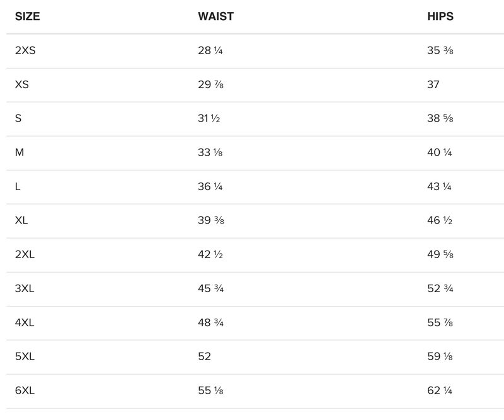Click the 2XS waist value 28 ¼
This screenshot has width=504, height=420.
[x=210, y=51]
